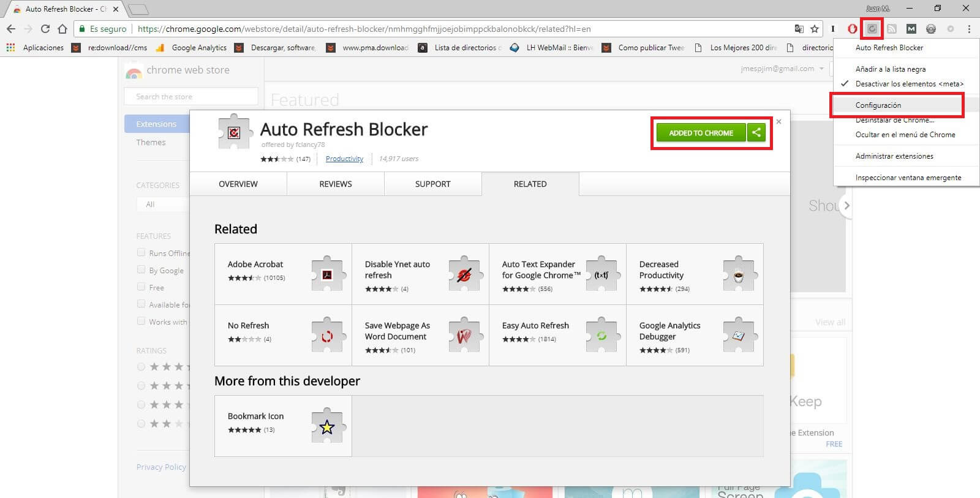The width and height of the screenshot is (980, 498).
Task: Click the Auto Refresh Blocker toolbar icon
Action: tap(872, 29)
